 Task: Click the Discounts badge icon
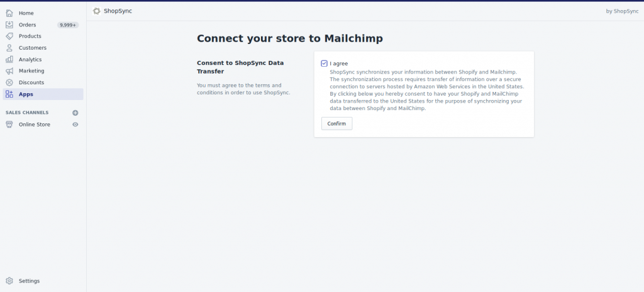pyautogui.click(x=9, y=82)
